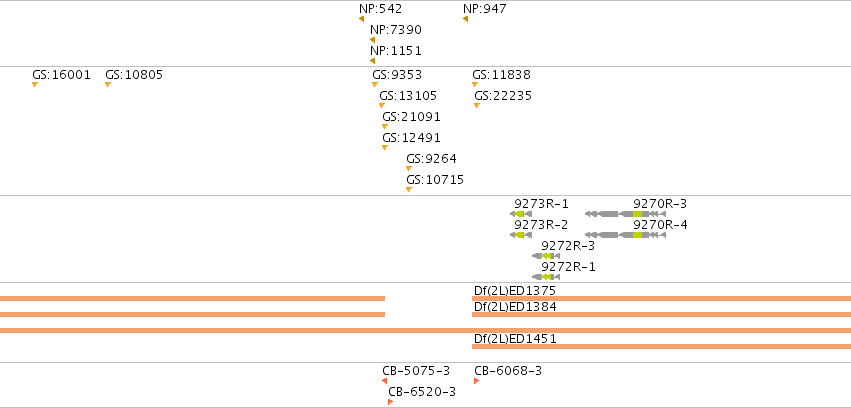Click the CB-5075-3 label

(416, 371)
